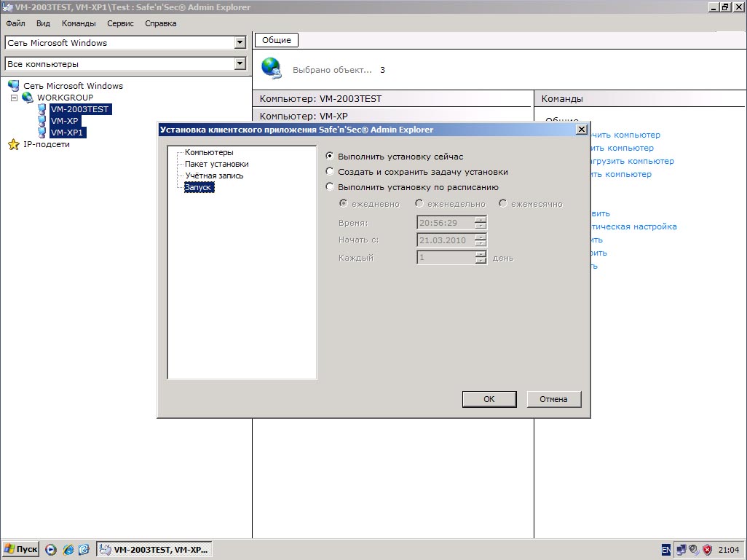
Task: Click the computer icon beside VM-XP1
Action: click(42, 132)
